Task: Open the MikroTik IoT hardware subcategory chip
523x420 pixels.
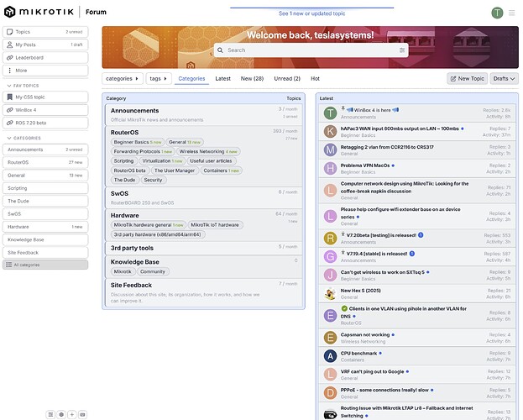Action: point(215,225)
